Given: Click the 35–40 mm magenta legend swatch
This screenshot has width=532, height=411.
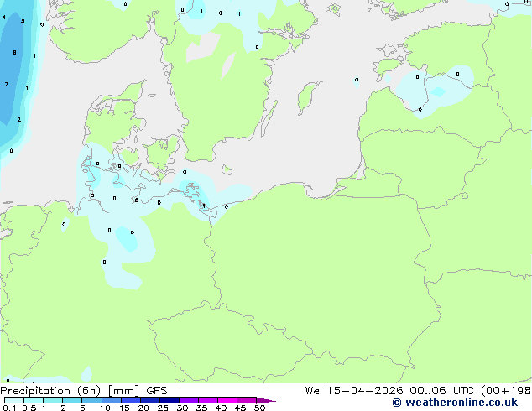Looking at the screenshot, I should pos(208,400).
